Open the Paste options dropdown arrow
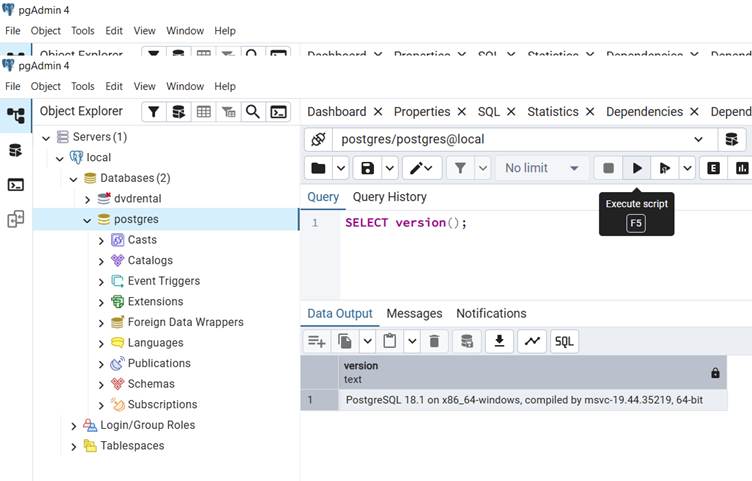This screenshot has height=481, width=752. pos(412,341)
